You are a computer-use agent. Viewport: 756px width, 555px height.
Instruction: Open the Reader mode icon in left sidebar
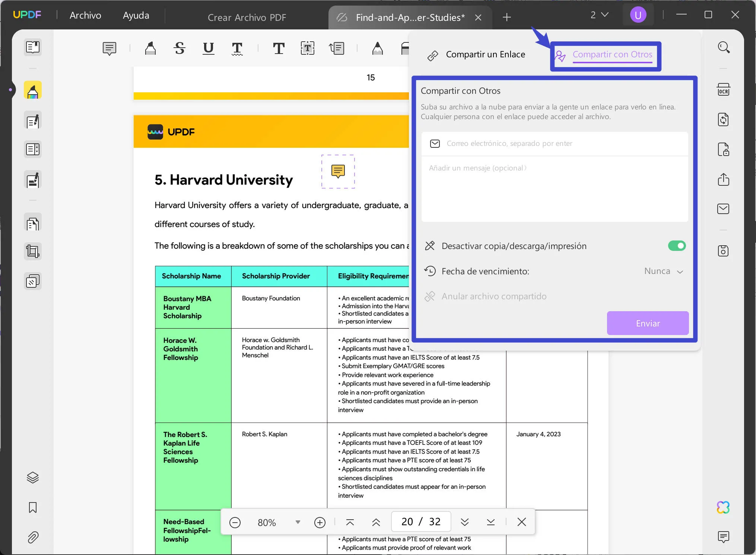coord(33,47)
